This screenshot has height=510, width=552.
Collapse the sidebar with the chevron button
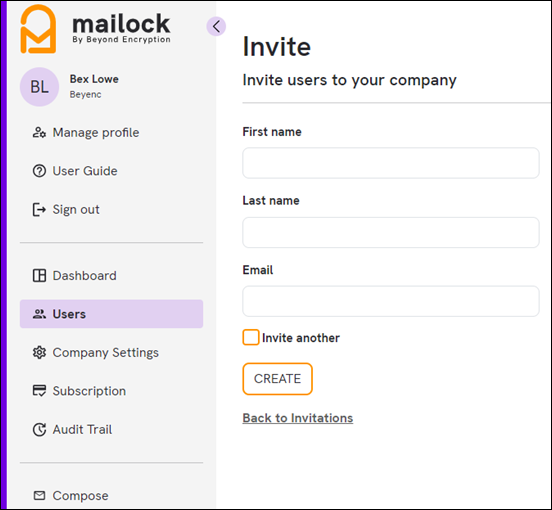pyautogui.click(x=216, y=26)
